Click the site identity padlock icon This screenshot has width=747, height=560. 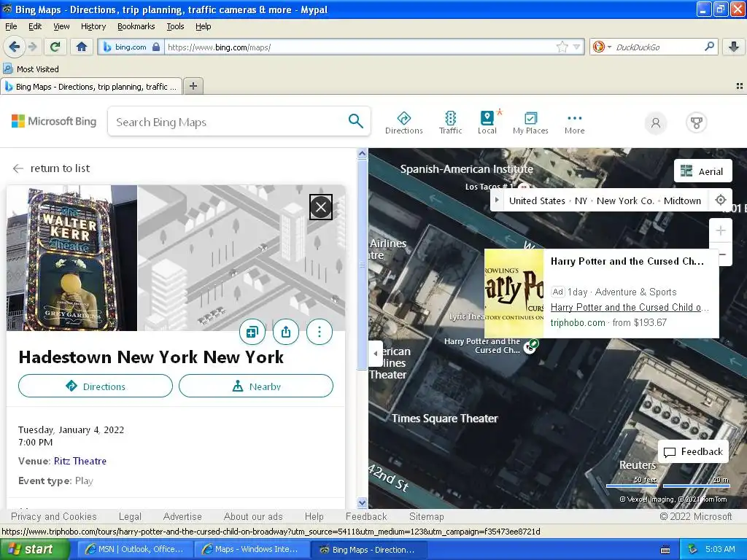[x=156, y=47]
